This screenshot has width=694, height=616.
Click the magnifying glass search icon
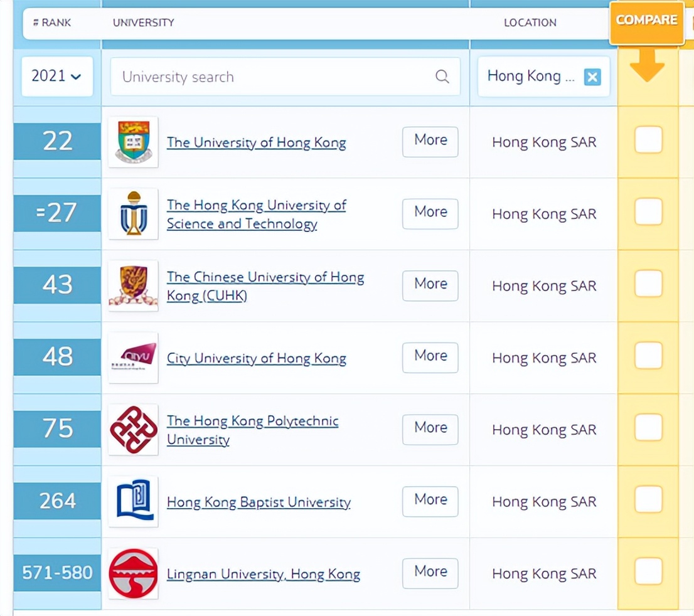(x=442, y=76)
